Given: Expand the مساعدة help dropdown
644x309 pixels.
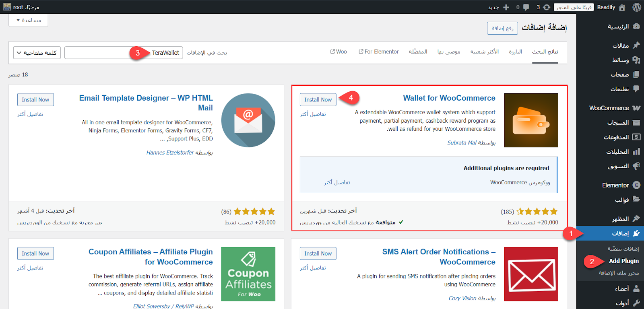Looking at the screenshot, I should point(28,20).
